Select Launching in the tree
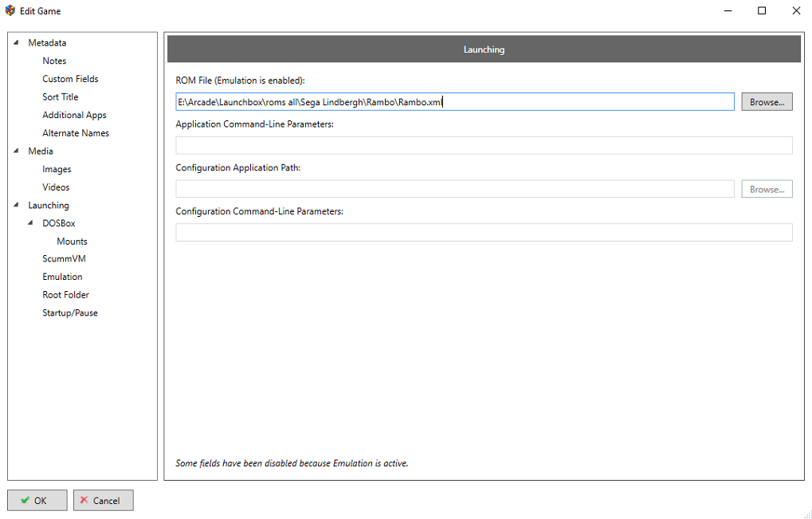 (48, 206)
